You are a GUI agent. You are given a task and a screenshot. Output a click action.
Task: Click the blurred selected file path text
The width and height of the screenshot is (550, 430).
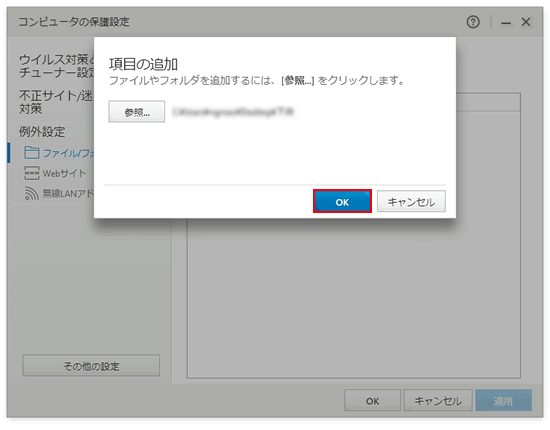[233, 112]
